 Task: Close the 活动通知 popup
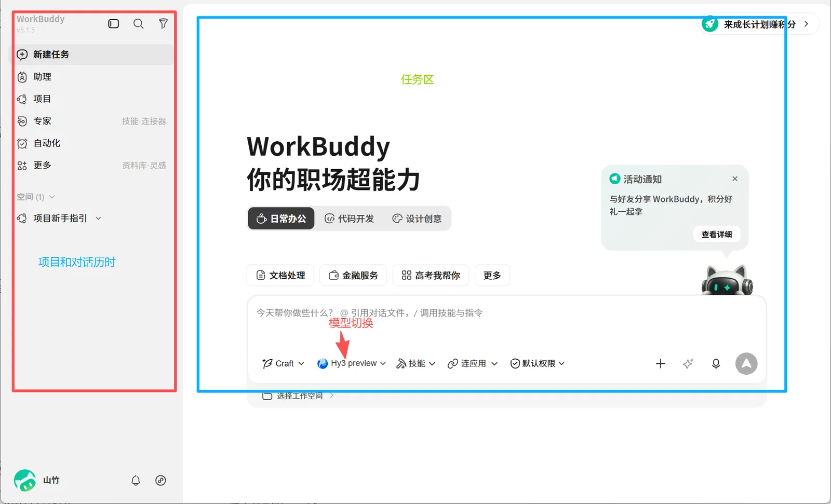click(x=735, y=179)
